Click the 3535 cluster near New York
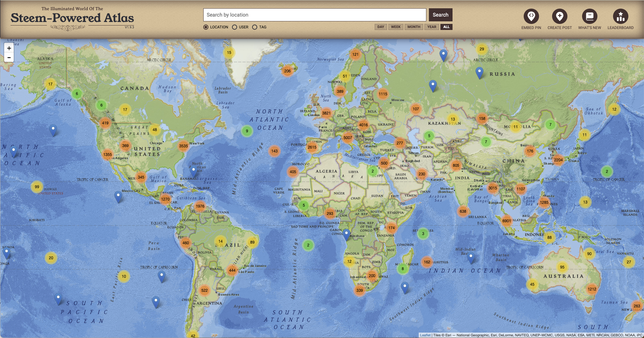Screen dimensions: 644x338 183,146
